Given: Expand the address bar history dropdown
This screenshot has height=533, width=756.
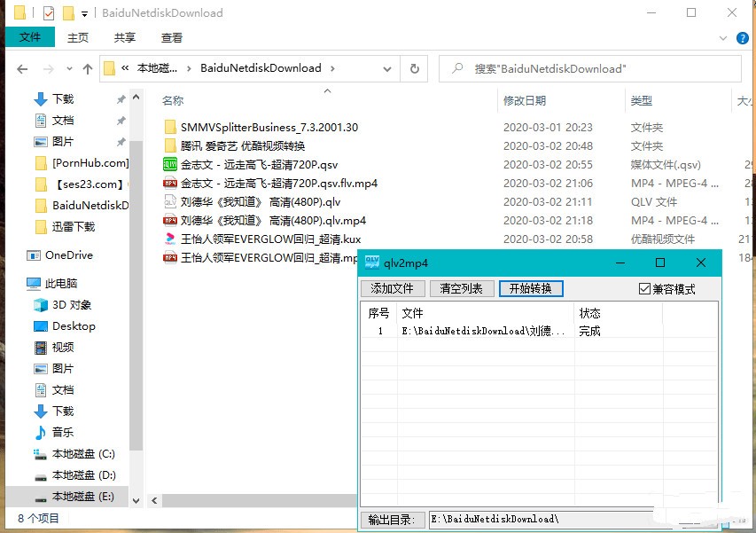Looking at the screenshot, I should click(x=386, y=69).
